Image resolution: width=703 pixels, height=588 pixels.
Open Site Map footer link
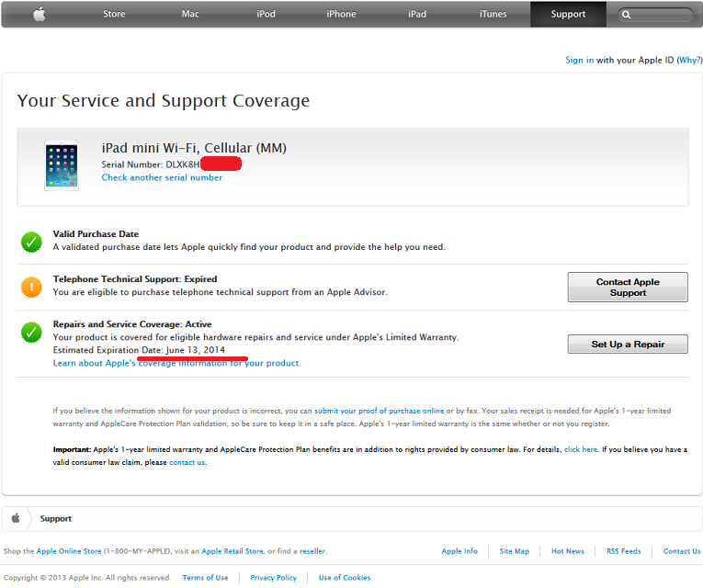515,551
